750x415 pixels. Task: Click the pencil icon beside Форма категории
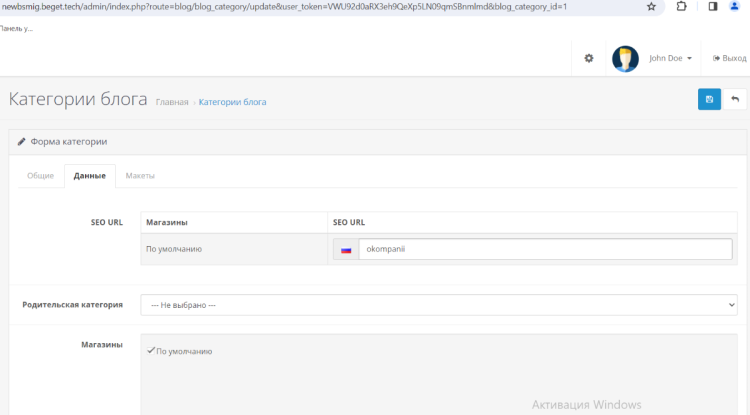21,142
